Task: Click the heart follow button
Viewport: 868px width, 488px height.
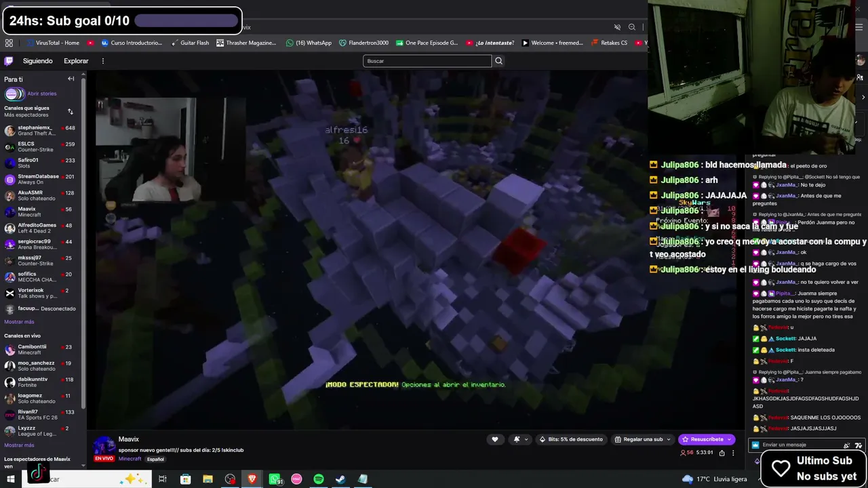Action: (495, 439)
